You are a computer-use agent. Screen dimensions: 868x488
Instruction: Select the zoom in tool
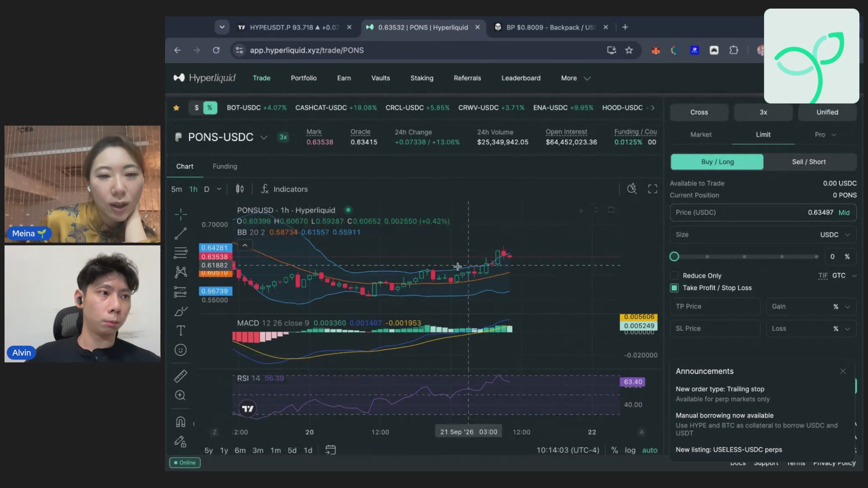180,395
